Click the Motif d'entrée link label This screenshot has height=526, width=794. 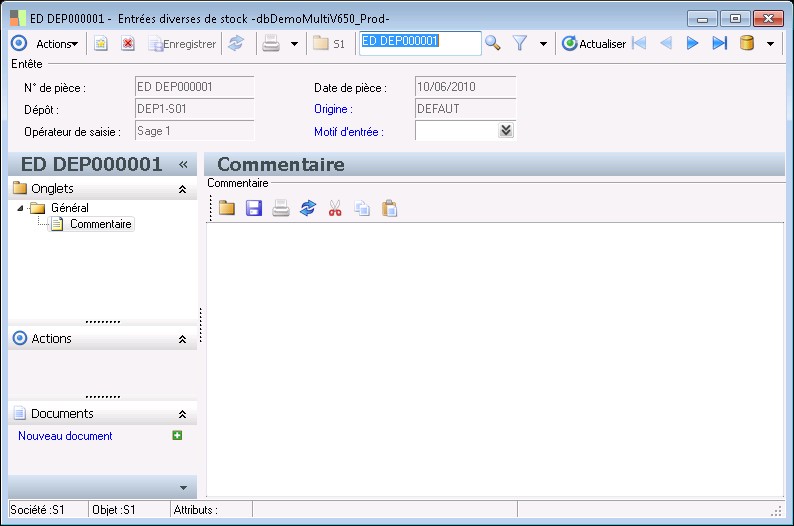point(348,132)
